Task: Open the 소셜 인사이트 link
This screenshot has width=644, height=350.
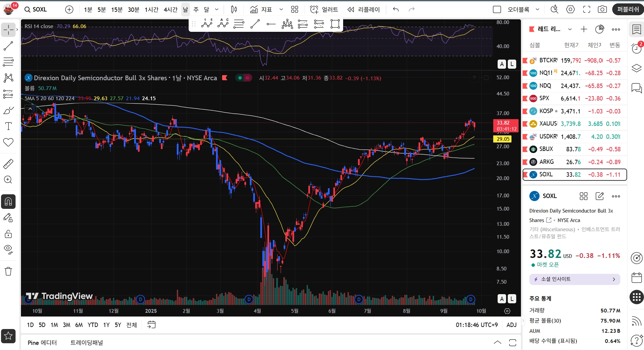Action: coord(575,279)
